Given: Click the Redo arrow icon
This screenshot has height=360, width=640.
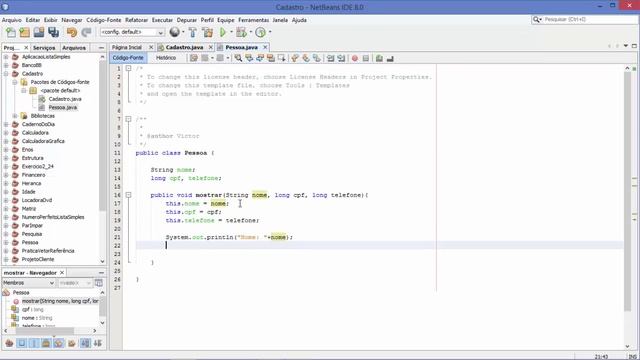Looking at the screenshot, I should coord(86,32).
